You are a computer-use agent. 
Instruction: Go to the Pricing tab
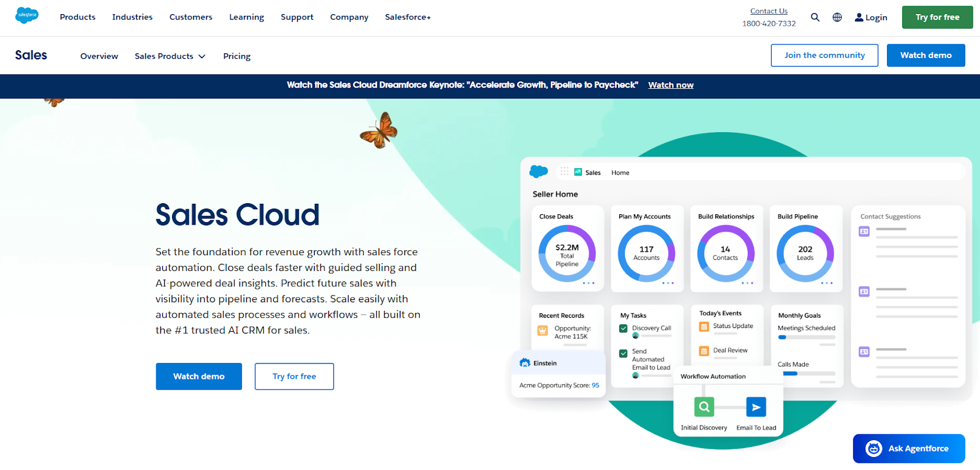pos(237,56)
